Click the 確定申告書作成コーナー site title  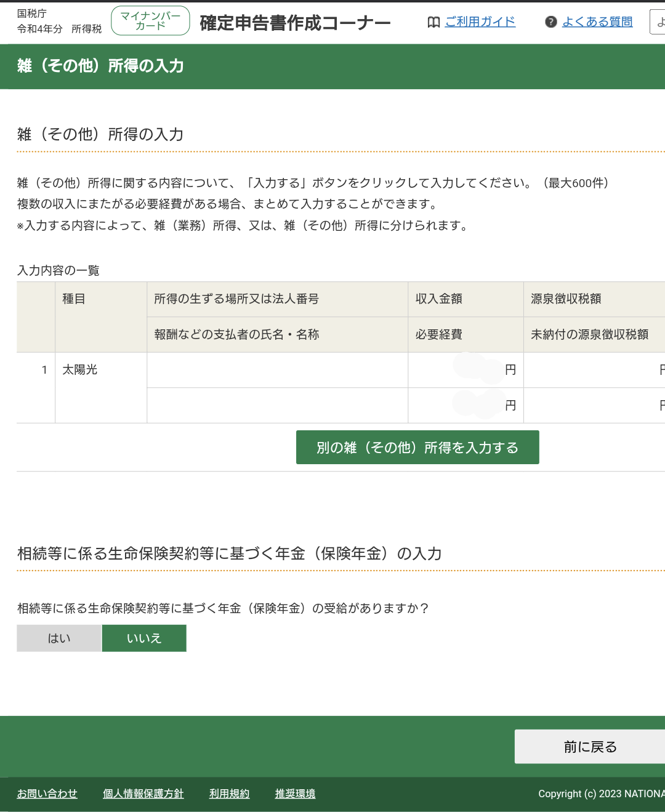(x=295, y=23)
